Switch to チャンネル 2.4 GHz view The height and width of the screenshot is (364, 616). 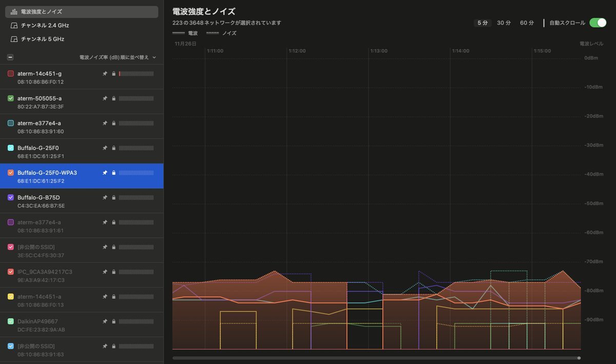[45, 25]
